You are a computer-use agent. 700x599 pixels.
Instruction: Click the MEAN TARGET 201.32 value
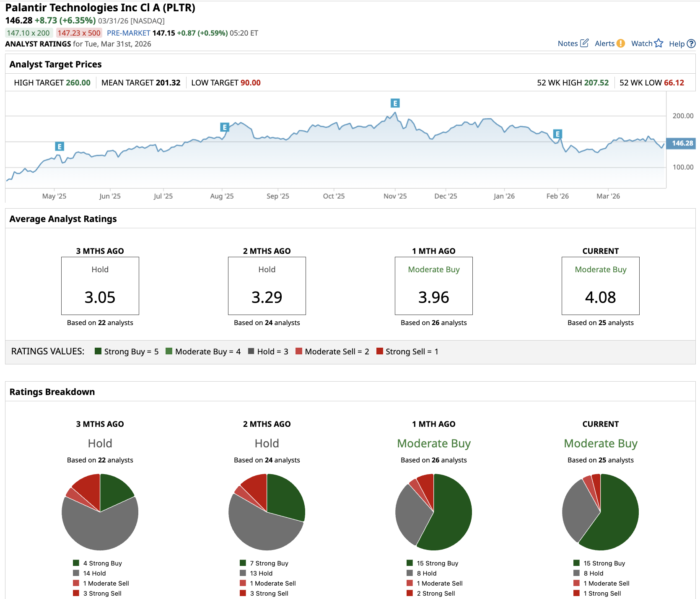click(x=168, y=83)
